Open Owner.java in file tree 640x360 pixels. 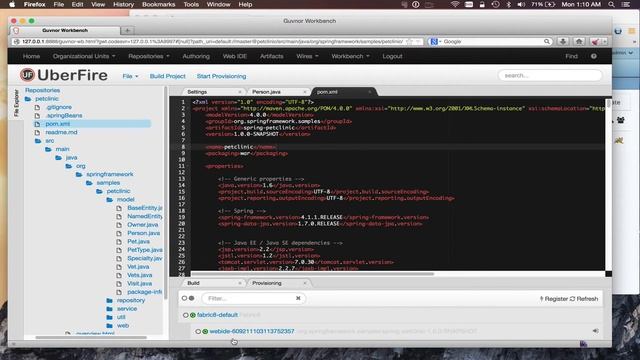[142, 225]
